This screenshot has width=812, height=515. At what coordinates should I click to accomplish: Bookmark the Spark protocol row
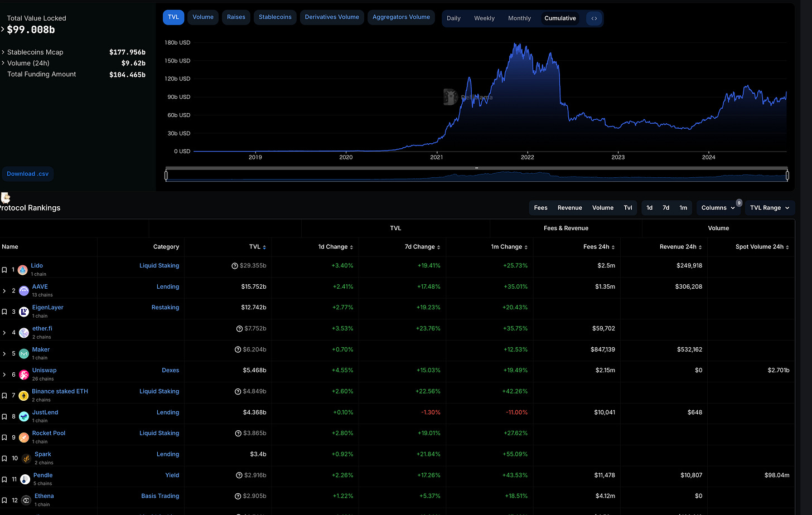(4, 458)
